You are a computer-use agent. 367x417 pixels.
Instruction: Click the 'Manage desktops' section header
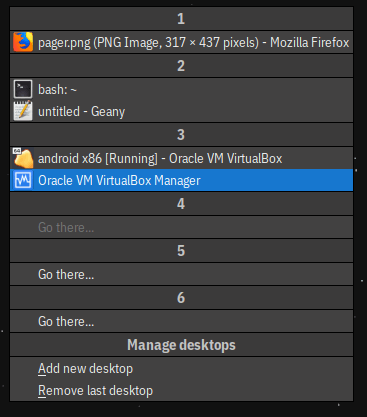click(x=181, y=345)
